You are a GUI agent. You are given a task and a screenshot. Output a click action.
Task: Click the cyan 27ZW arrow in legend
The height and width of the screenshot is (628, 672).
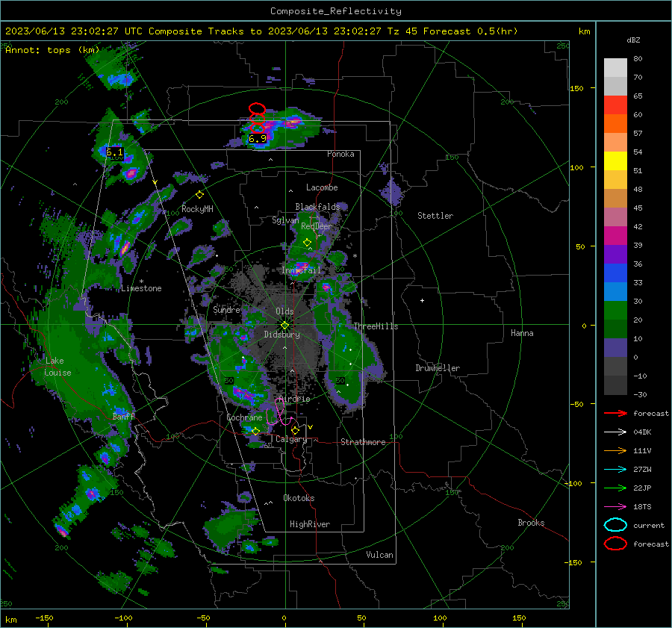[x=615, y=470]
